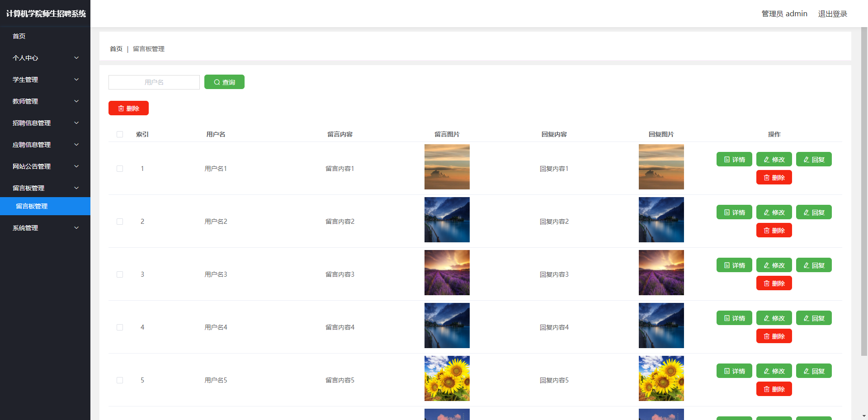Select the 留言板管理 highlighted submenu item
Image resolution: width=868 pixels, height=420 pixels.
click(32, 206)
